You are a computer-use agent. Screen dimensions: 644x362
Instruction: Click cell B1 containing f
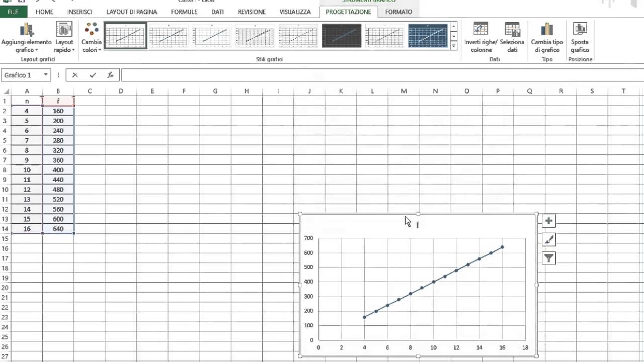tap(58, 101)
